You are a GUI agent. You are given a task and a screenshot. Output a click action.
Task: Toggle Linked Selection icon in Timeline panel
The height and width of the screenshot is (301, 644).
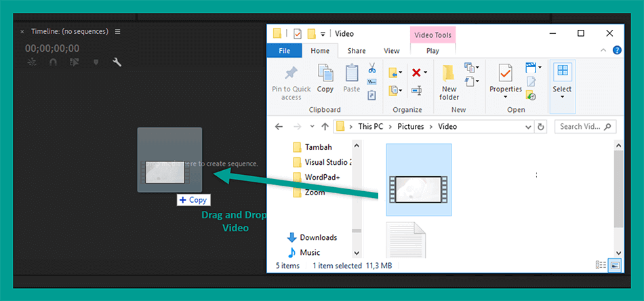(x=74, y=62)
